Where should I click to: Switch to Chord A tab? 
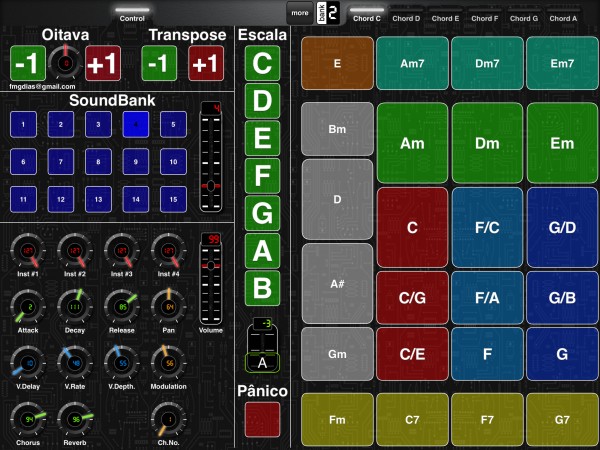[563, 15]
